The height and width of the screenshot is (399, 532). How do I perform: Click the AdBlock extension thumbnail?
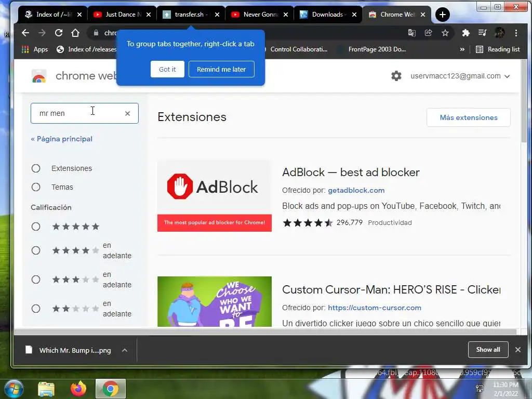tap(215, 196)
